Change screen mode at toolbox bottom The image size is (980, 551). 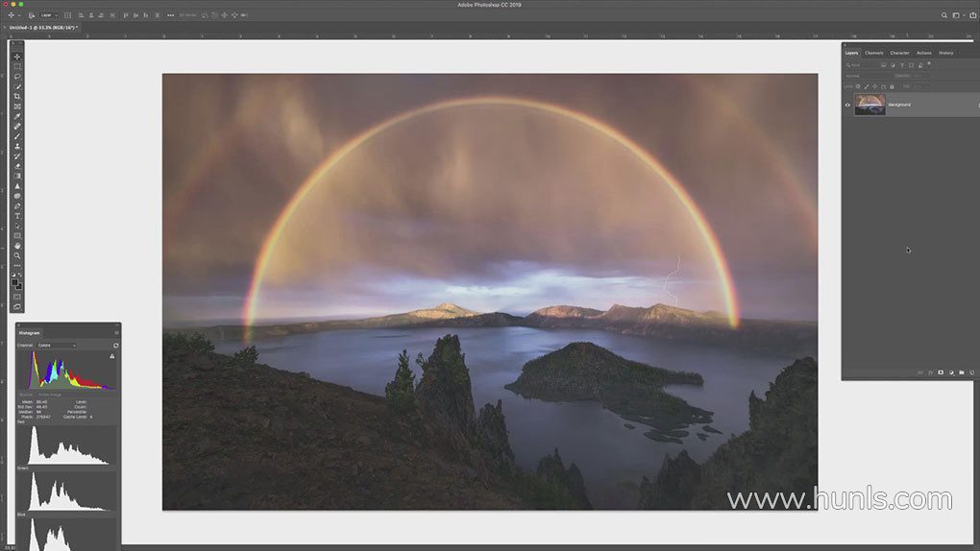[x=17, y=307]
